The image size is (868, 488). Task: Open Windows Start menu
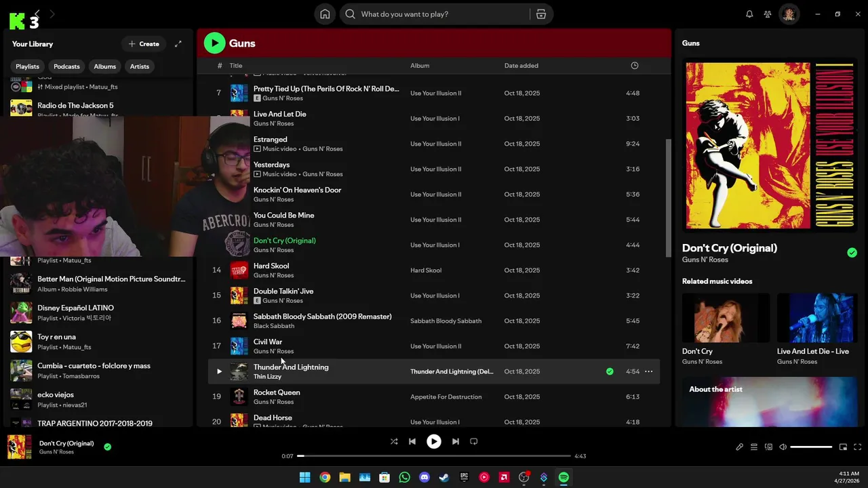pos(304,477)
